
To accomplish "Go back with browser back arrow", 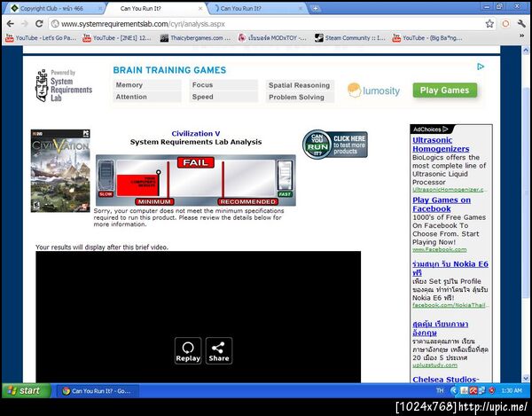I will 10,24.
